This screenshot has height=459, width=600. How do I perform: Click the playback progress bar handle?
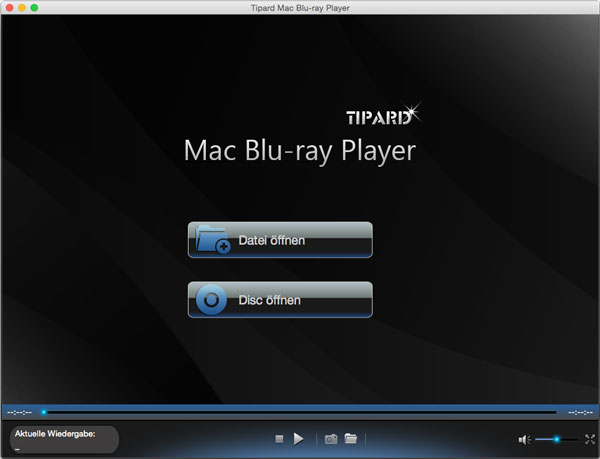click(x=44, y=412)
